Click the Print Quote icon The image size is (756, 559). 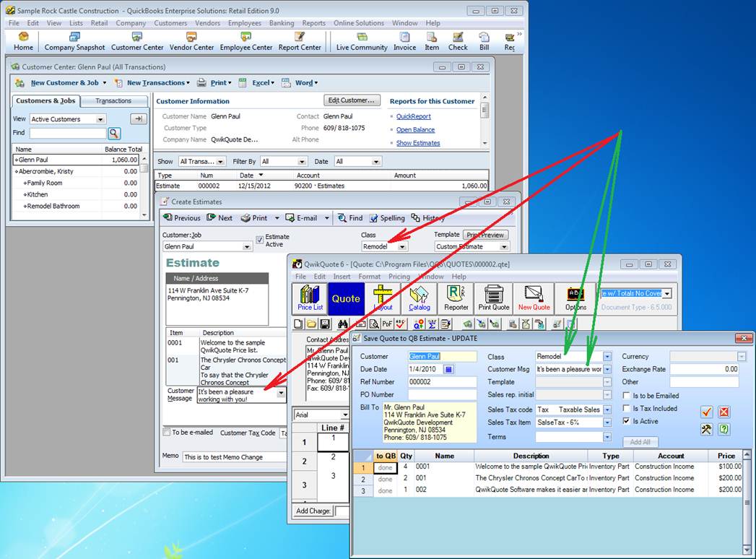click(494, 298)
